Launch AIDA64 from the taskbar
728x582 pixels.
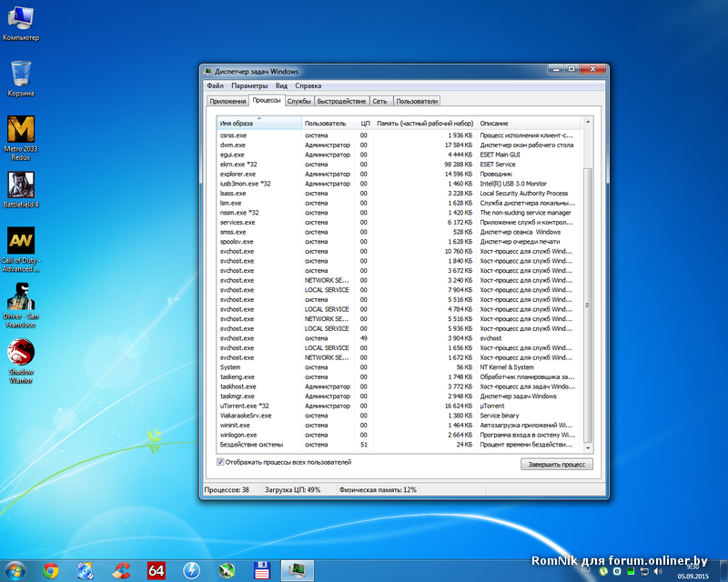[x=157, y=570]
